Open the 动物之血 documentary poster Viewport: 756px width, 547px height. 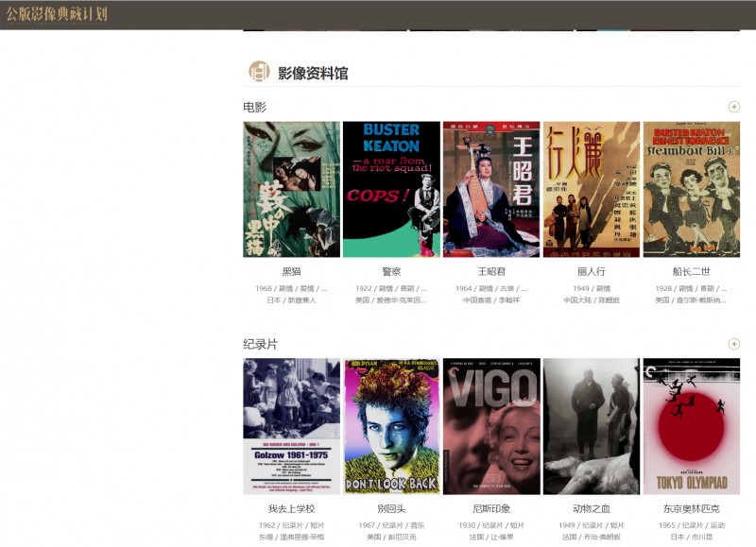click(x=592, y=425)
